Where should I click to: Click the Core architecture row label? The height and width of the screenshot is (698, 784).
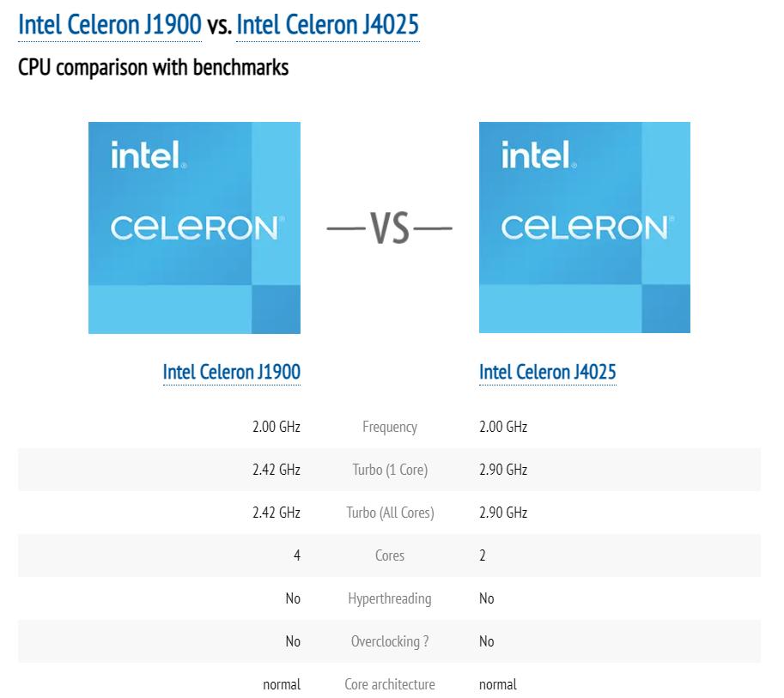pos(390,684)
